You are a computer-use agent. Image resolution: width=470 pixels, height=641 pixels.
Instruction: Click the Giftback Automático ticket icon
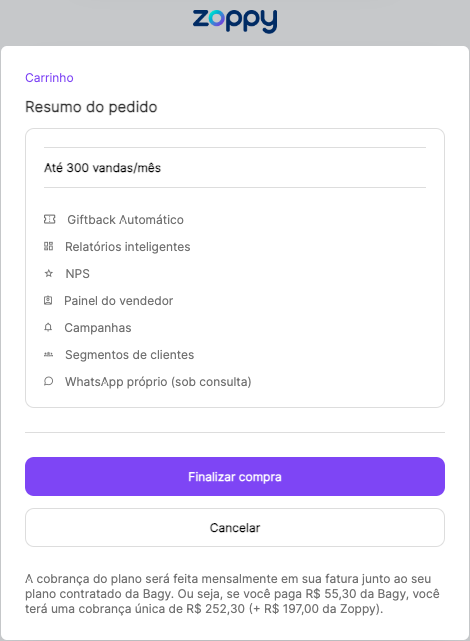[x=49, y=220]
